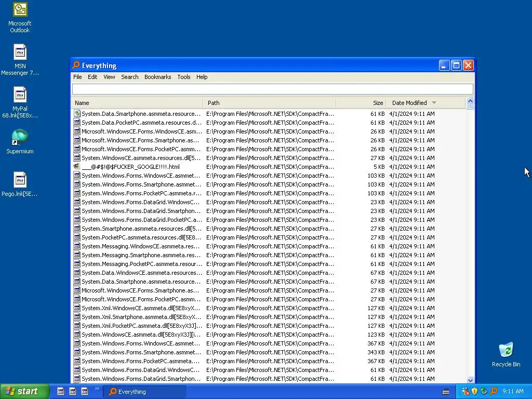Click the keyboard icon on the taskbar
Screen dimensions: 532x399
coord(446,392)
